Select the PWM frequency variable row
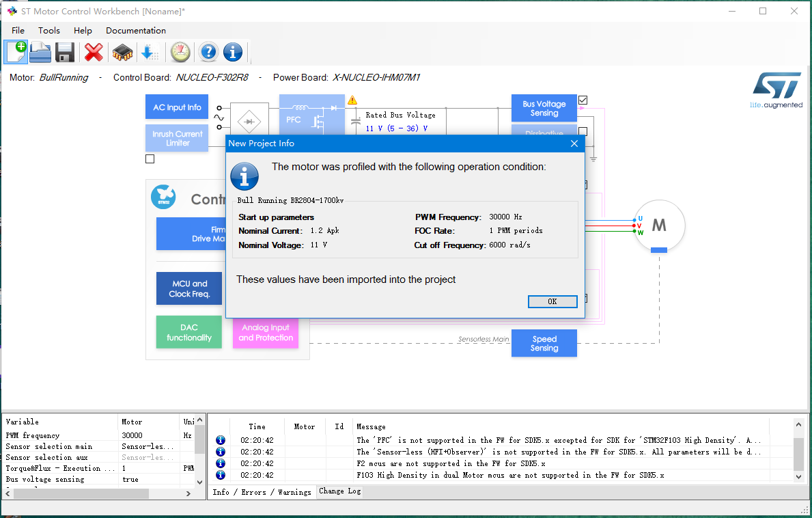The width and height of the screenshot is (812, 518). click(98, 435)
